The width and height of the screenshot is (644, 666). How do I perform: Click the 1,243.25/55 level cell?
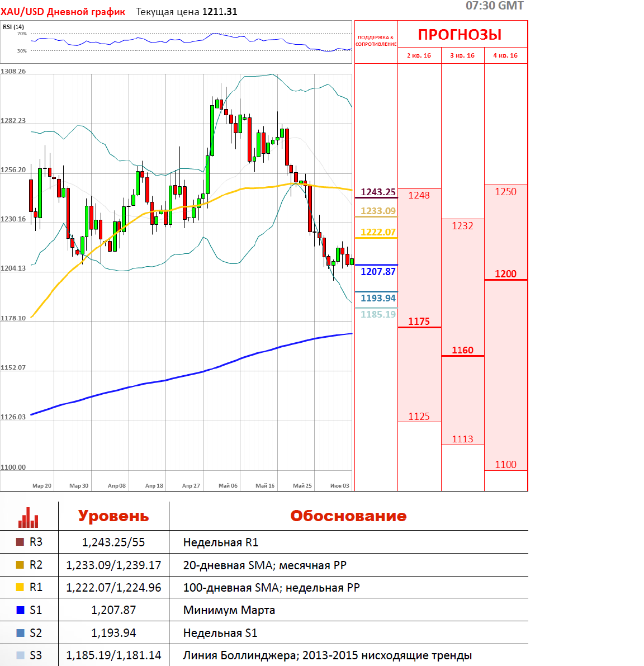coord(113,542)
